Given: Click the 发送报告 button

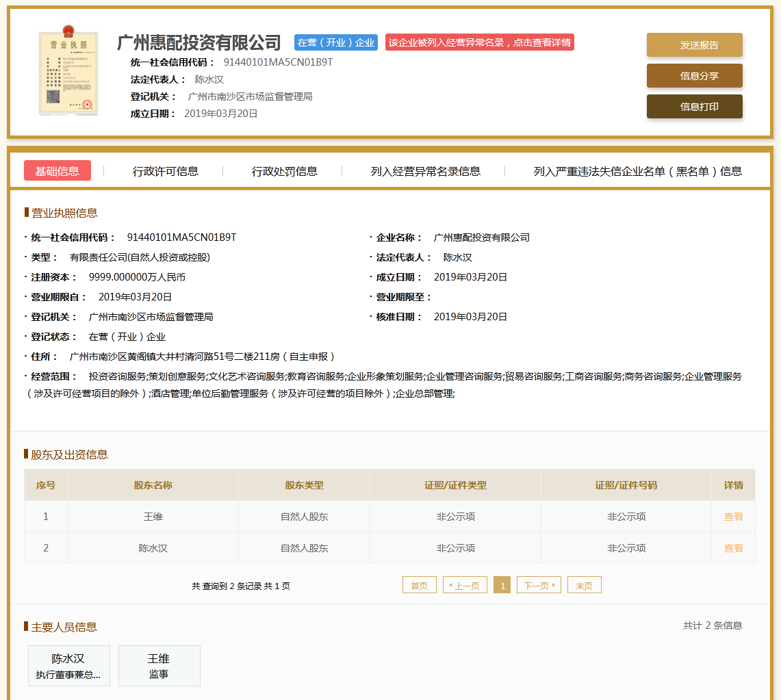Looking at the screenshot, I should 694,45.
